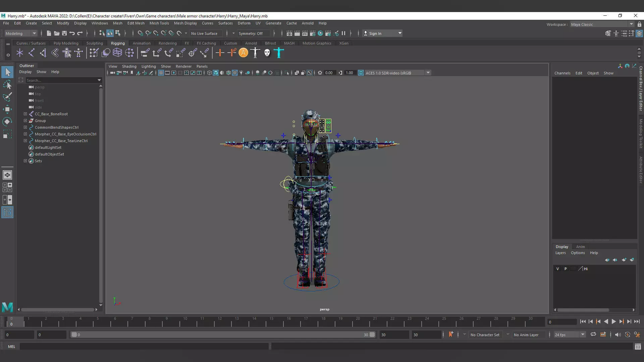
Task: Toggle layer playback P box
Action: [566, 269]
